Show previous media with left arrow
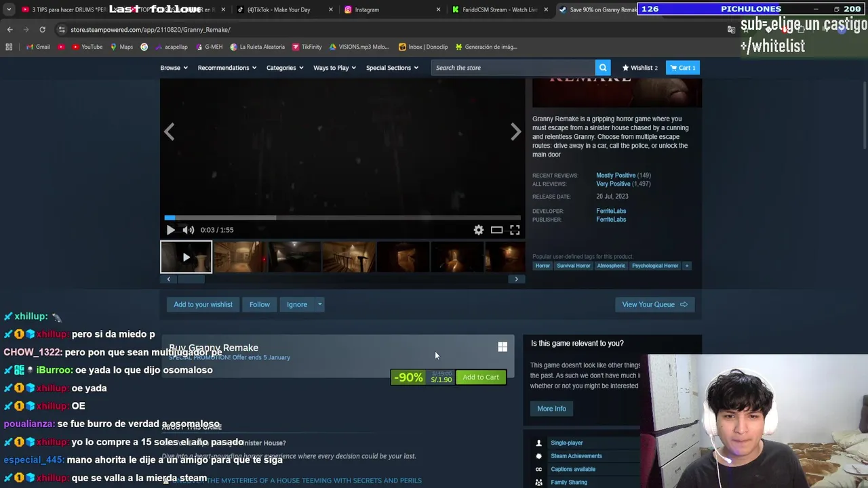Image resolution: width=868 pixels, height=488 pixels. click(x=169, y=131)
